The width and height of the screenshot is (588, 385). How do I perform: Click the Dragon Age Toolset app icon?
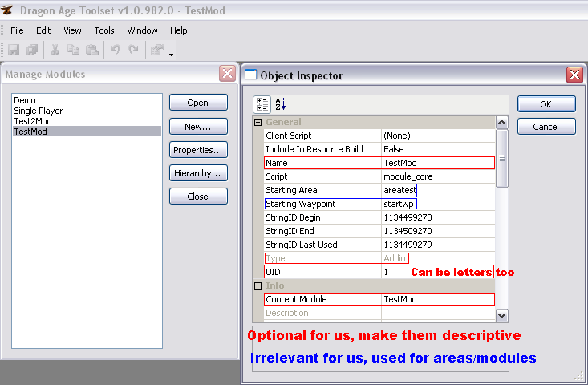tap(7, 10)
